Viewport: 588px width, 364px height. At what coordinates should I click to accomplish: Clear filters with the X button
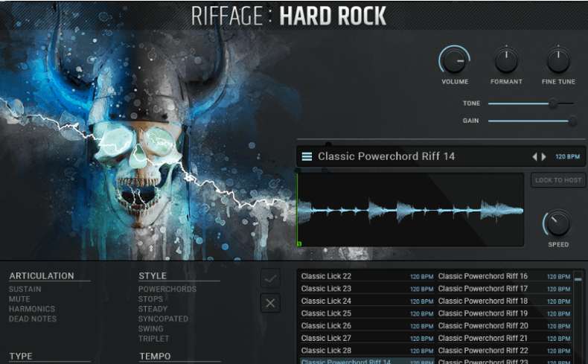point(270,303)
